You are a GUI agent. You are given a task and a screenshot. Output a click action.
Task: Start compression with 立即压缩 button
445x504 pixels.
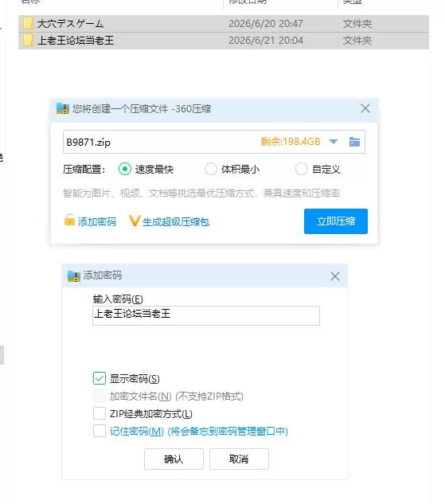[336, 221]
